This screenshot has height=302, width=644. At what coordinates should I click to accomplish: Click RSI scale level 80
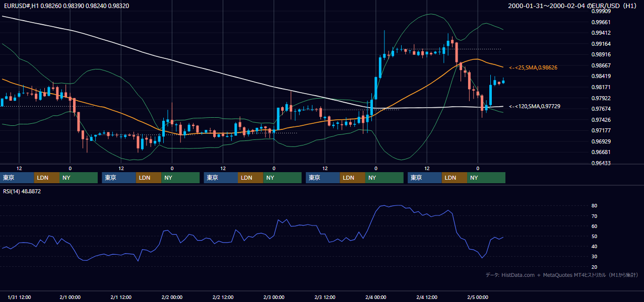(594, 206)
